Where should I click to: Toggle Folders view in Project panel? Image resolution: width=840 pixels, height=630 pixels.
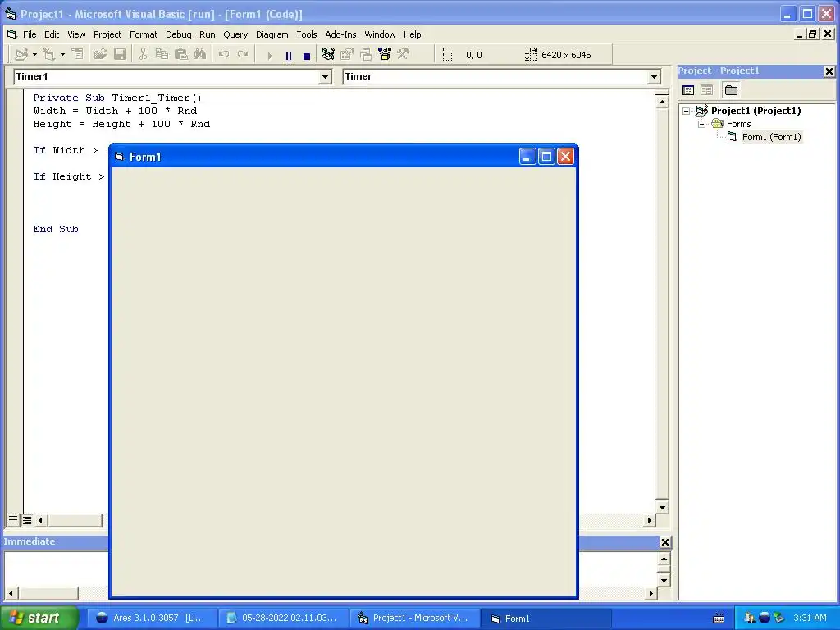(x=731, y=90)
